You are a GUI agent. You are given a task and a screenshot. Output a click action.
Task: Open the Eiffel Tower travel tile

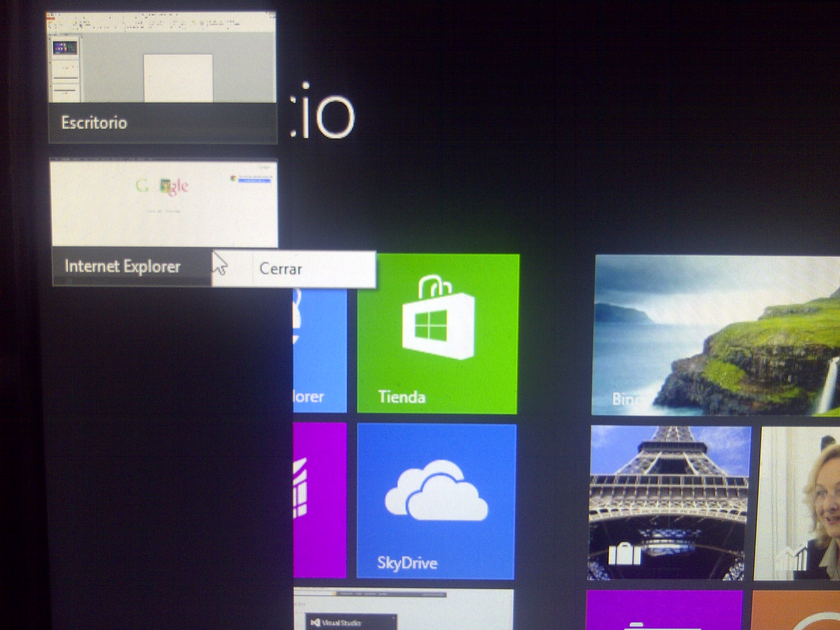670,502
